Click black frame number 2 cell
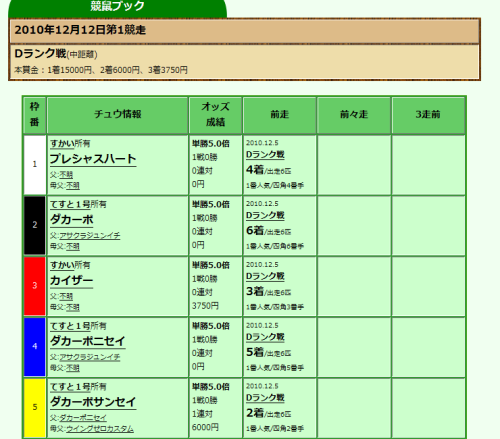500x439 pixels. (x=35, y=225)
